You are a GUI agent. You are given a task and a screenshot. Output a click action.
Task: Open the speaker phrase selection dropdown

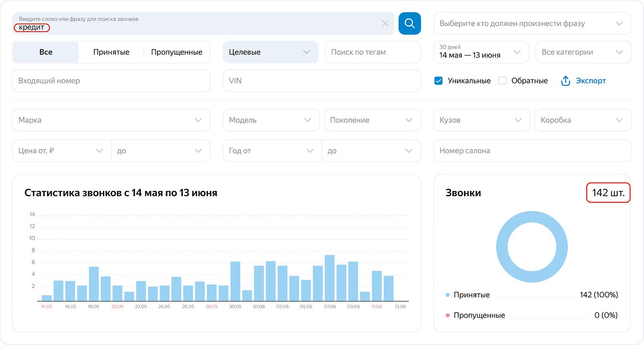pos(532,24)
